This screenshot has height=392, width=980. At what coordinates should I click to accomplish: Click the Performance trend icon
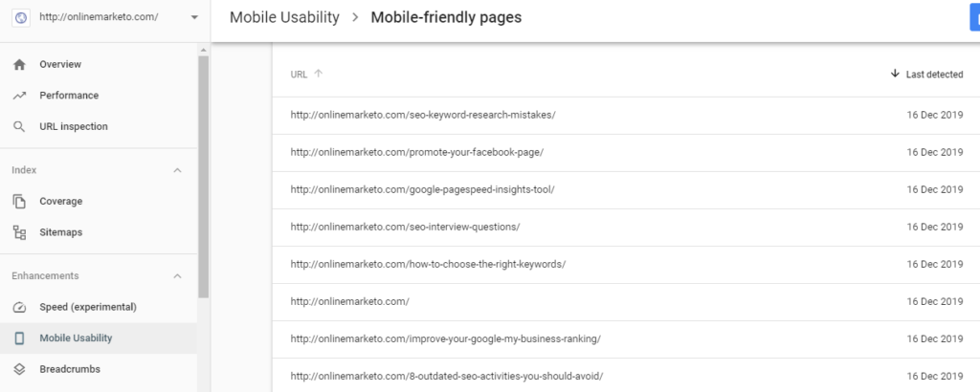[x=19, y=96]
